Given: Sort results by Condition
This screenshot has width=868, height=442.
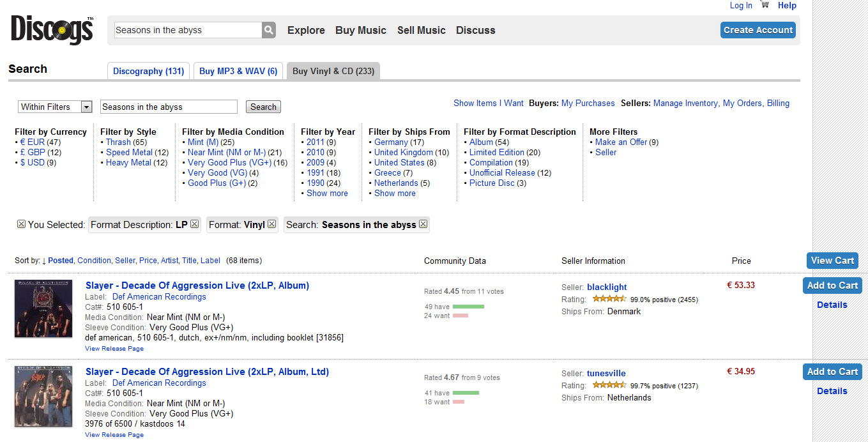Looking at the screenshot, I should pos(94,261).
